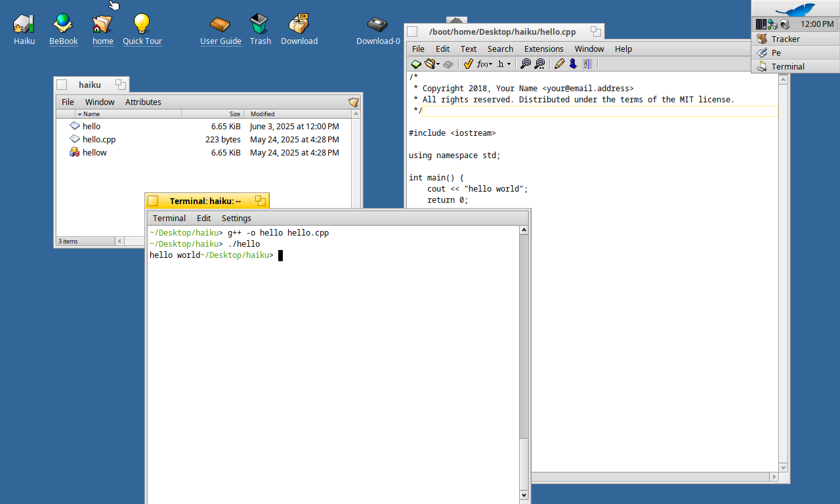Viewport: 840px width, 504px height.
Task: Click the 'Terminal: haiku: --' title tab
Action: click(205, 201)
